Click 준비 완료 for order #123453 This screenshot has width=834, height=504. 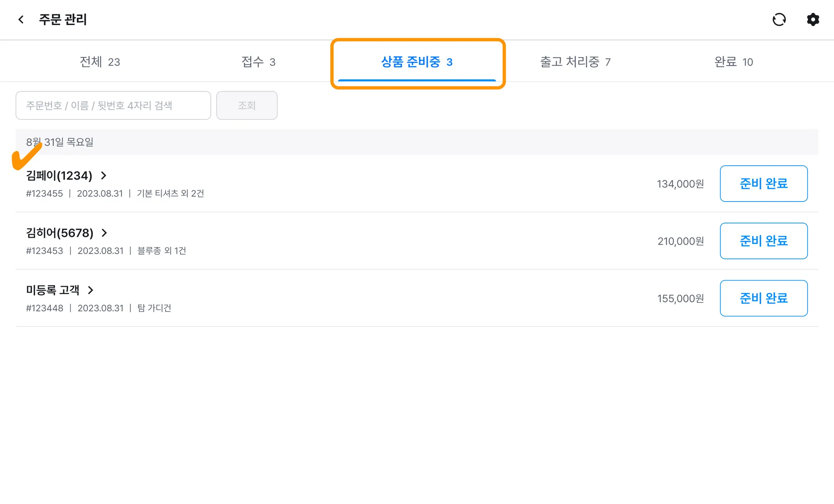764,241
